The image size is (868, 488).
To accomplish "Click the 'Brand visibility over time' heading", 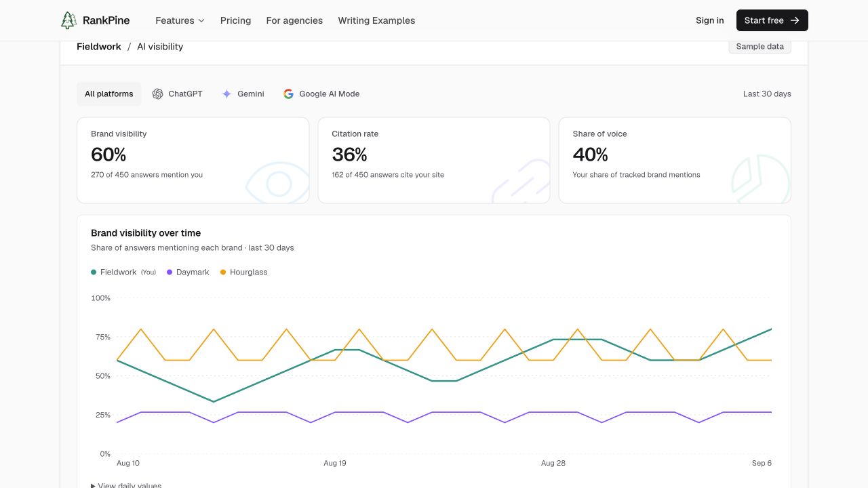I will click(x=146, y=233).
